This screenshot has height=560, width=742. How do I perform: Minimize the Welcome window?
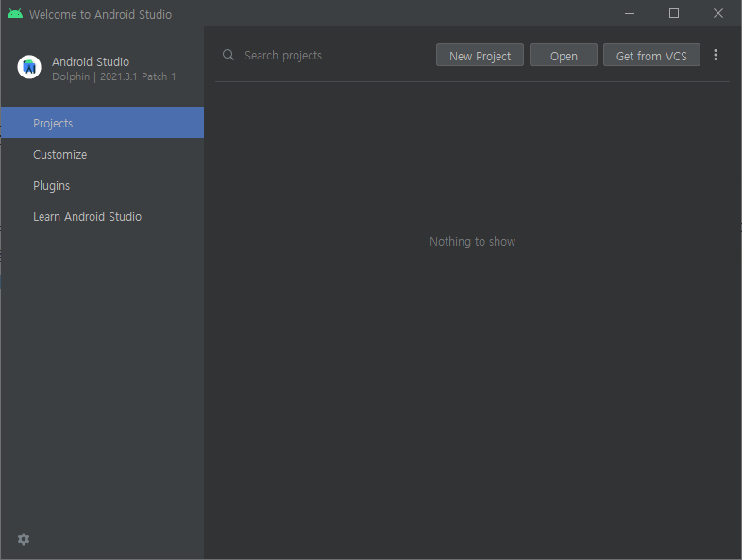[630, 14]
